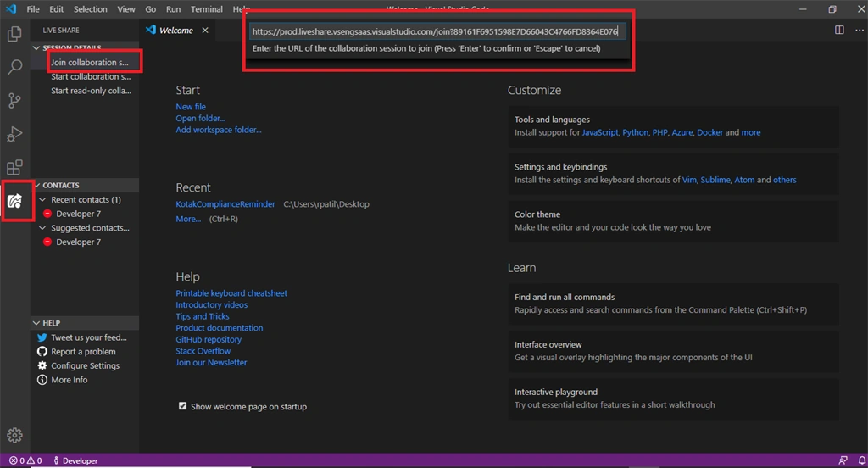Open the Explorer view in activity bar

pos(14,34)
